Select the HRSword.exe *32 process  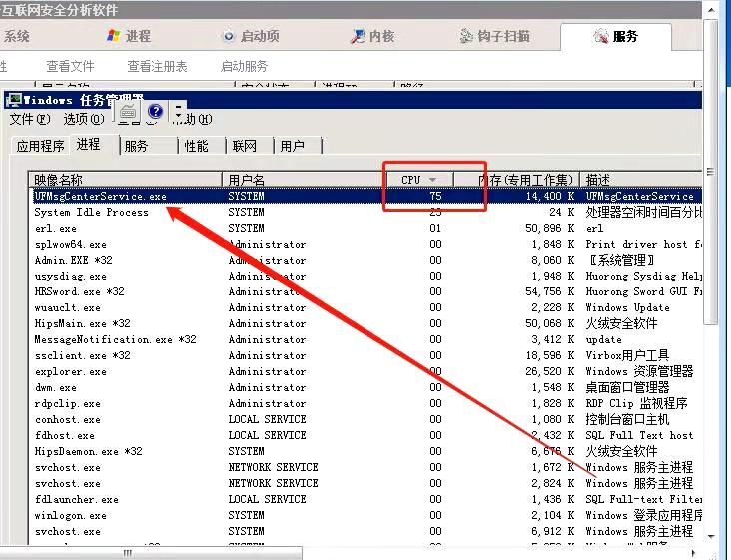coord(365,292)
